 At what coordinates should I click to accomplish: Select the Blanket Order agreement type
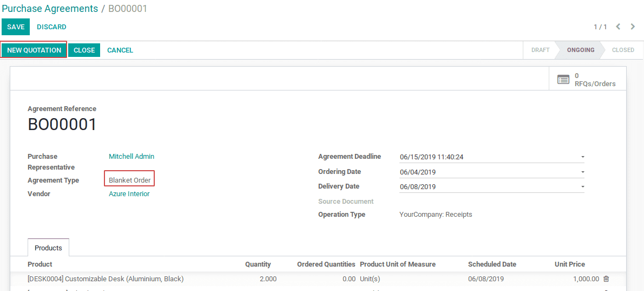(130, 180)
